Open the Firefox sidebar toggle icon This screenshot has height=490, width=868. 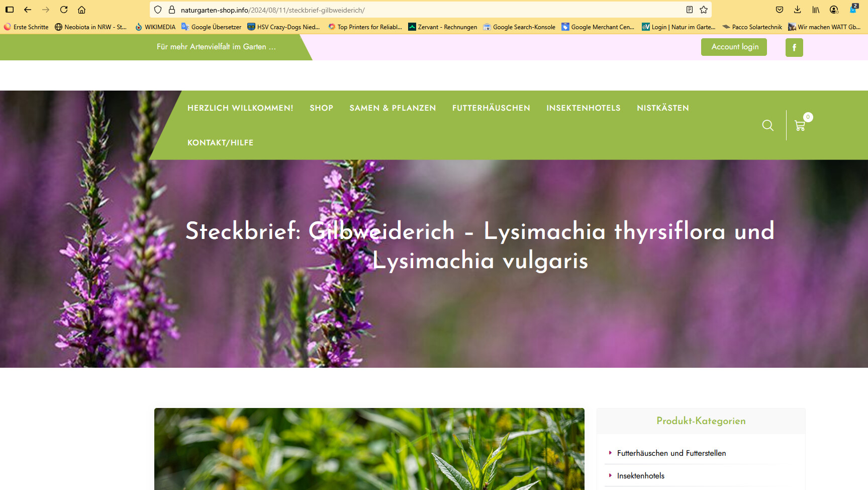(x=10, y=10)
